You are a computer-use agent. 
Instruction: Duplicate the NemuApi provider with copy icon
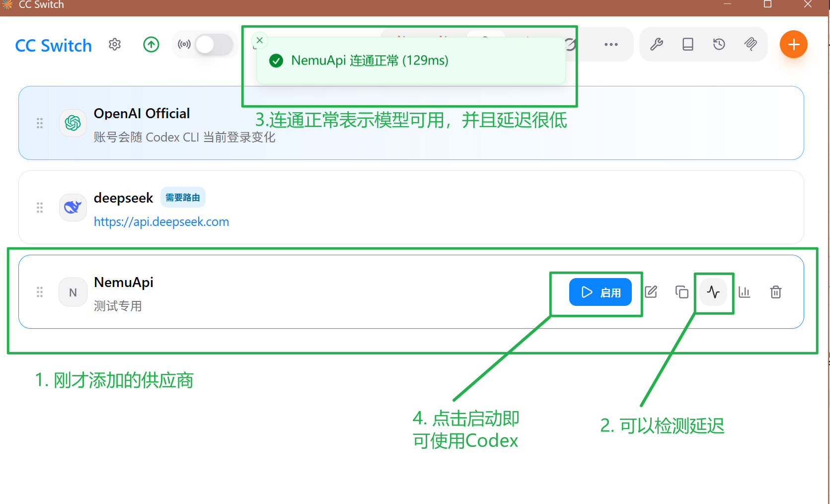[682, 292]
